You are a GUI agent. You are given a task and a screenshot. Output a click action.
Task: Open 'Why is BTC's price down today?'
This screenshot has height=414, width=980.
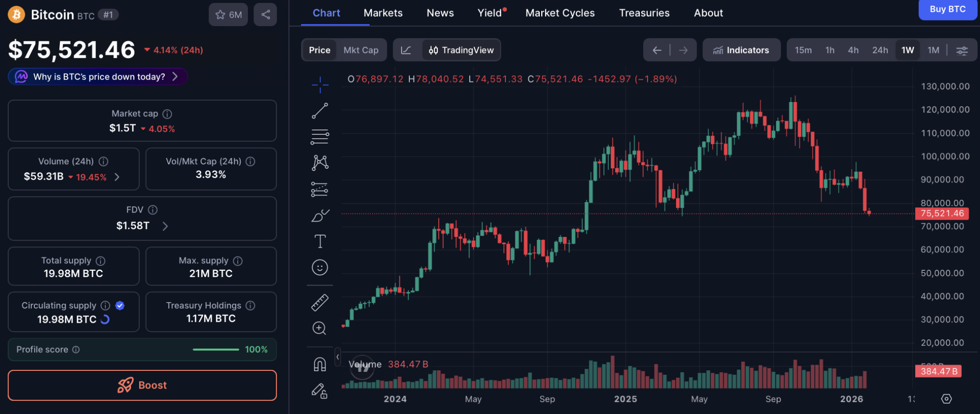98,77
